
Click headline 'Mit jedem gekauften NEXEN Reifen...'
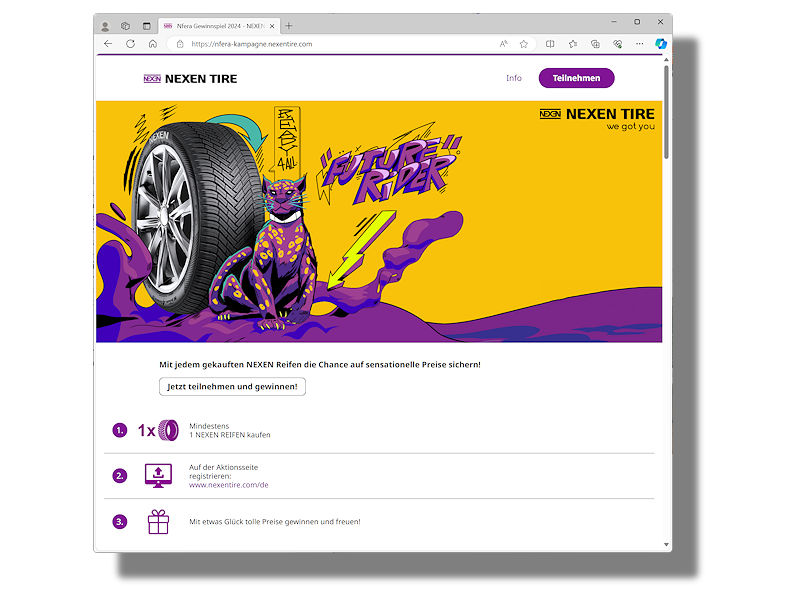(x=320, y=364)
